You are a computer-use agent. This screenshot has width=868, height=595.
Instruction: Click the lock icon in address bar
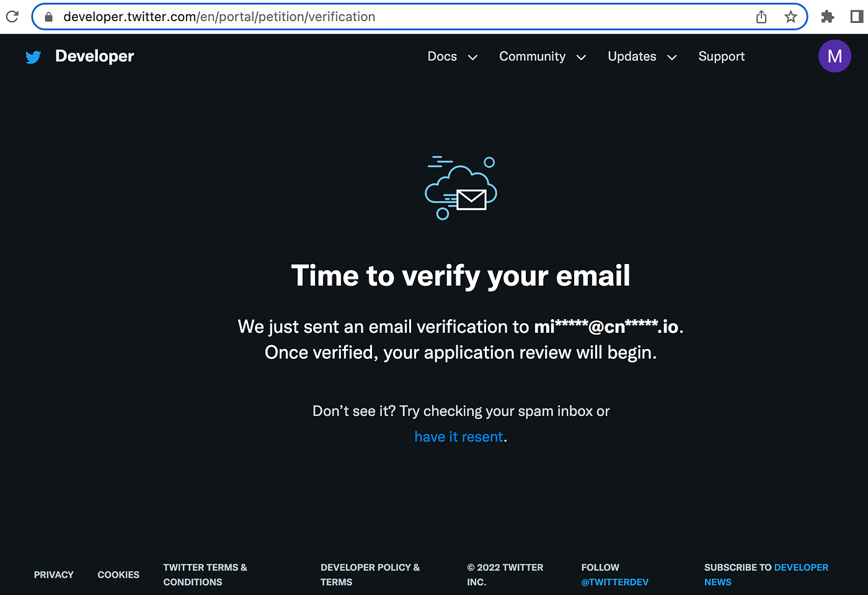[x=48, y=17]
